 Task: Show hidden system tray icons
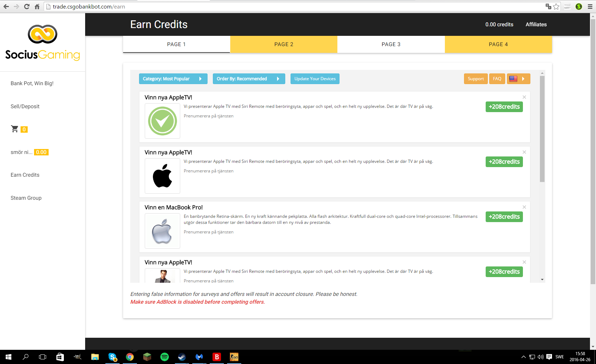(x=524, y=357)
